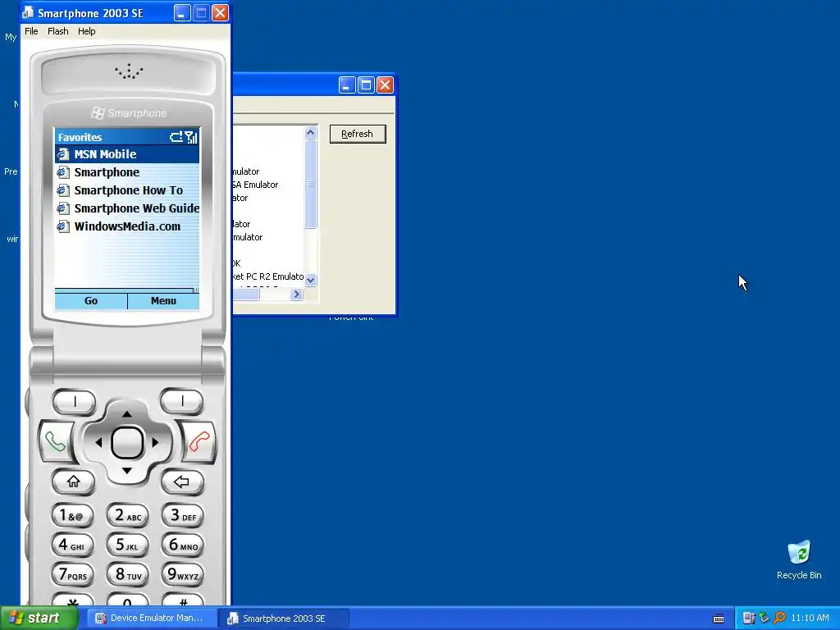
Task: Click keypad key 2 ABC
Action: click(x=127, y=515)
